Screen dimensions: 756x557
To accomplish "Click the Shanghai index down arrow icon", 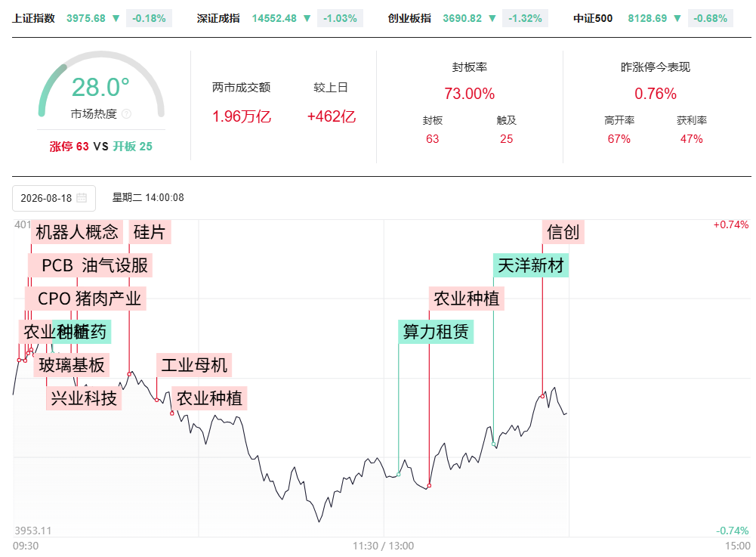I will pos(116,18).
